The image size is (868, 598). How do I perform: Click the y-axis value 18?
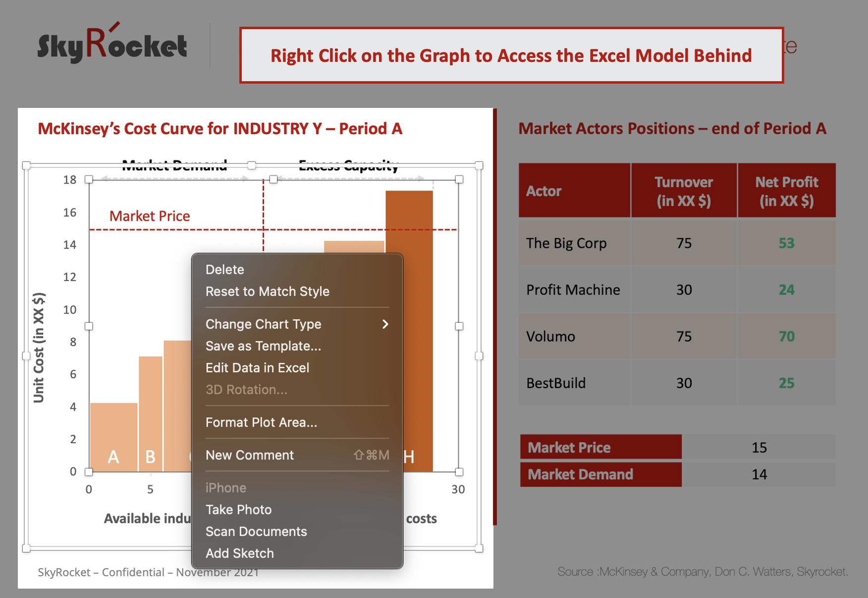pos(70,180)
